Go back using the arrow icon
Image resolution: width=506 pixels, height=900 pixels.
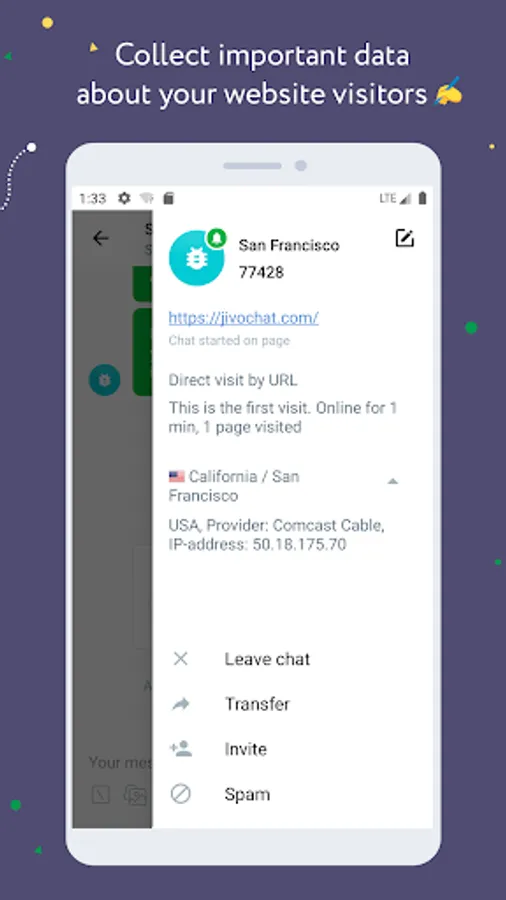(100, 238)
